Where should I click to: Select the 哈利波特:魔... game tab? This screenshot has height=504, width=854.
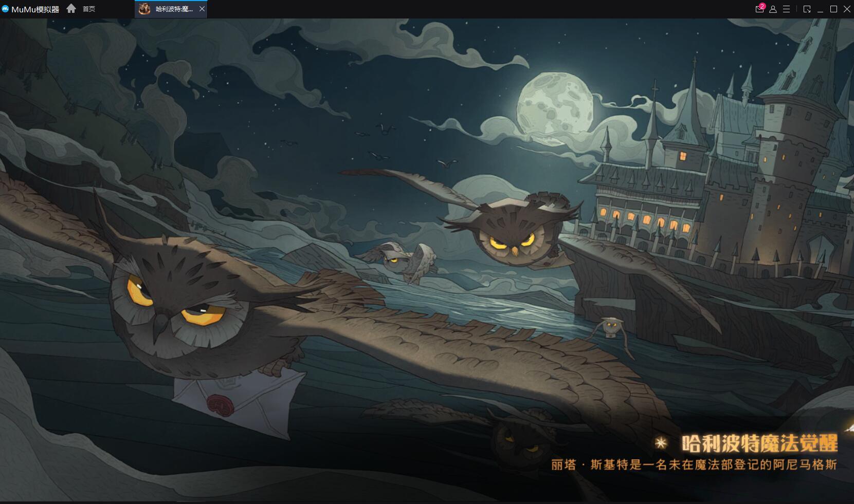click(x=171, y=9)
